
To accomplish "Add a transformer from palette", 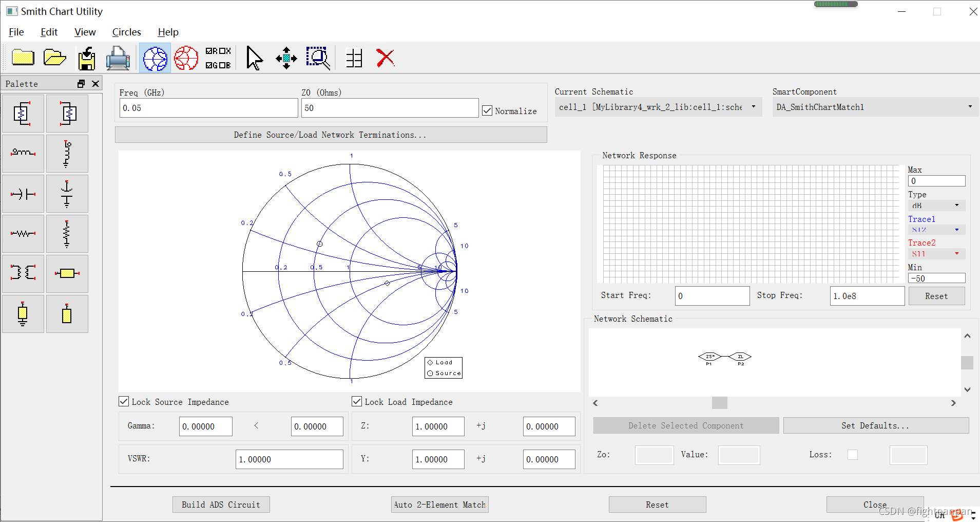I will [x=23, y=274].
